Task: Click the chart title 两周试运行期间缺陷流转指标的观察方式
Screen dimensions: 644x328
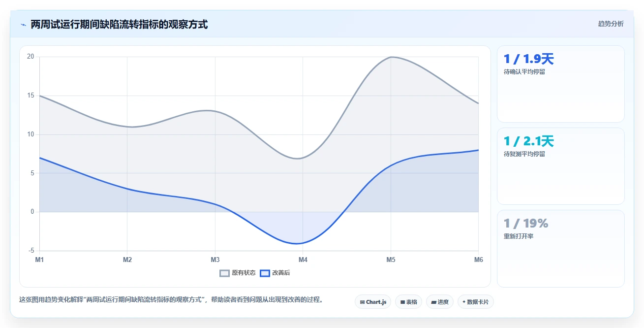Action: coord(119,25)
